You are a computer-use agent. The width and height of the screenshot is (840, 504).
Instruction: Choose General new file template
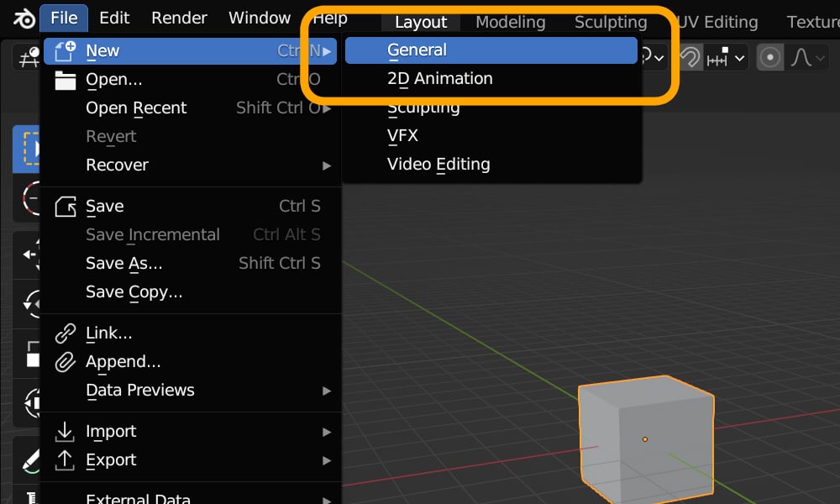[491, 50]
